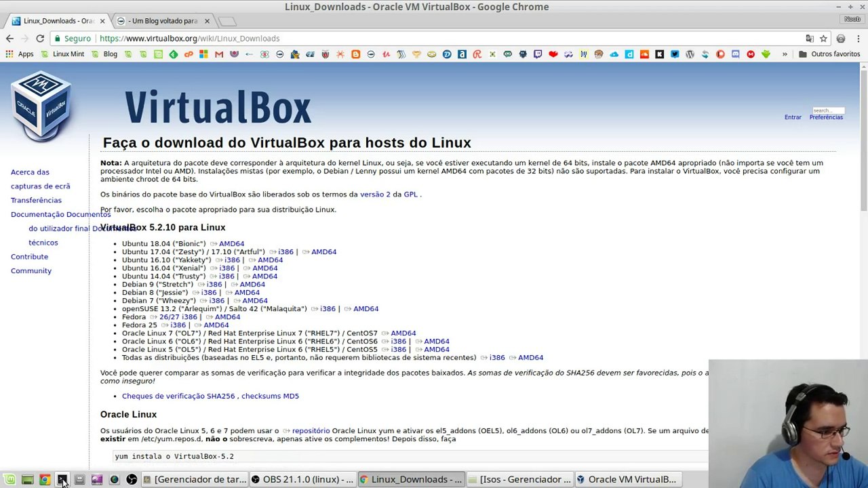
Task: Open the Chrome menu icon
Action: [858, 39]
